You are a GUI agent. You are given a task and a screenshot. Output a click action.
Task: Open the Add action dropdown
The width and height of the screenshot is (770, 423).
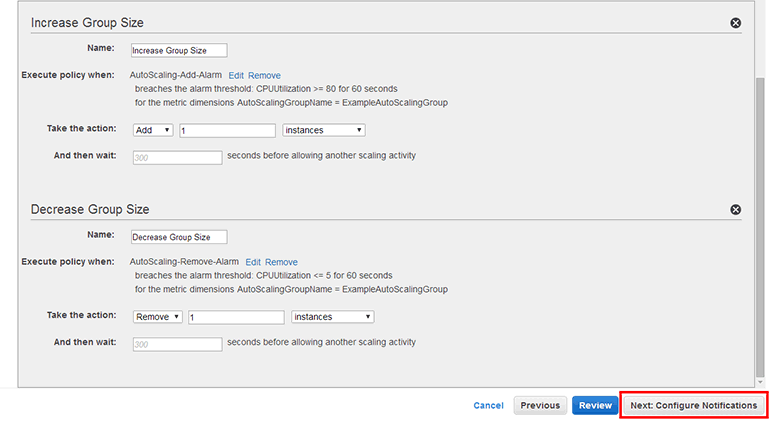pyautogui.click(x=153, y=130)
